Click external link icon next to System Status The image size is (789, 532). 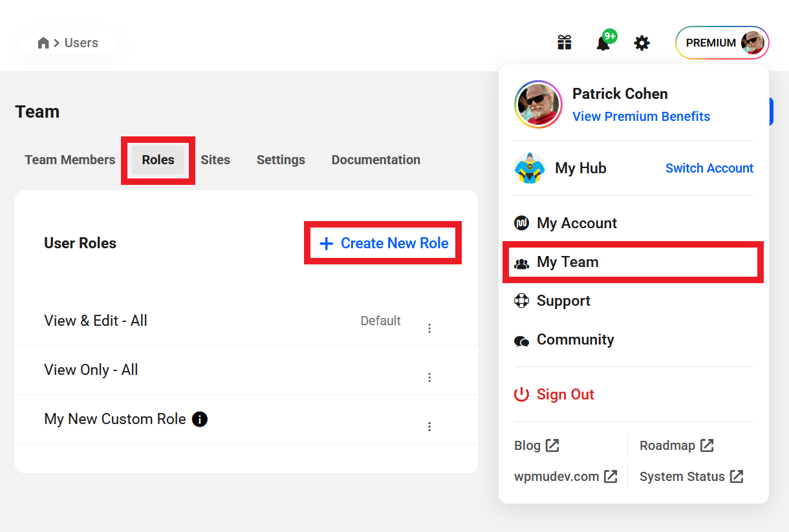pyautogui.click(x=737, y=476)
